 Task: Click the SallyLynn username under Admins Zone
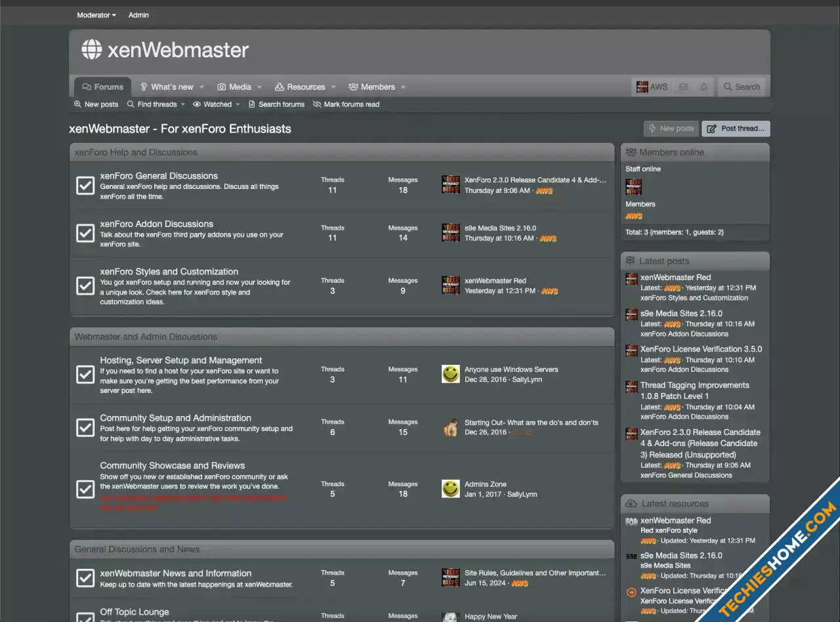tap(522, 494)
